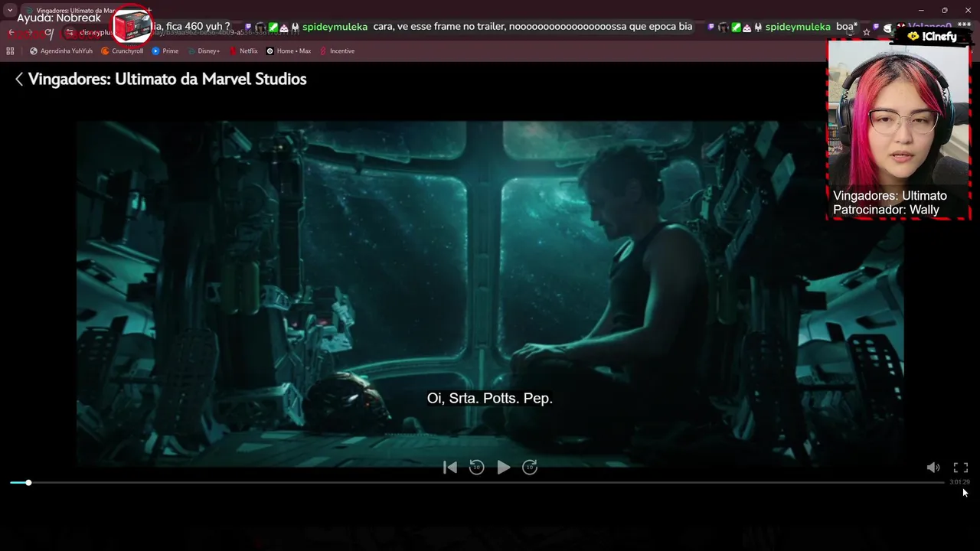Click the Nobreak product image in the overlay
This screenshot has width=980, height=551.
pyautogui.click(x=132, y=28)
